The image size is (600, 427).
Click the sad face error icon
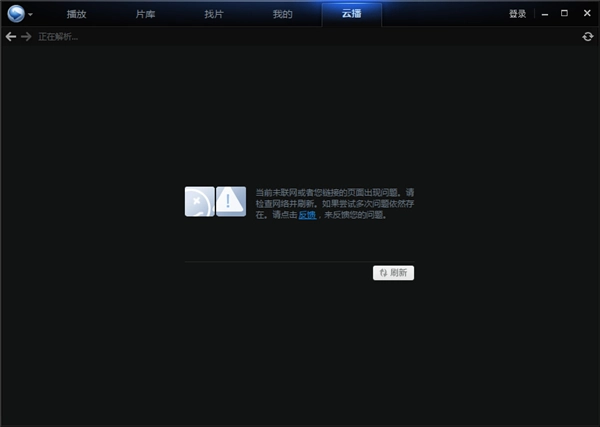point(199,202)
